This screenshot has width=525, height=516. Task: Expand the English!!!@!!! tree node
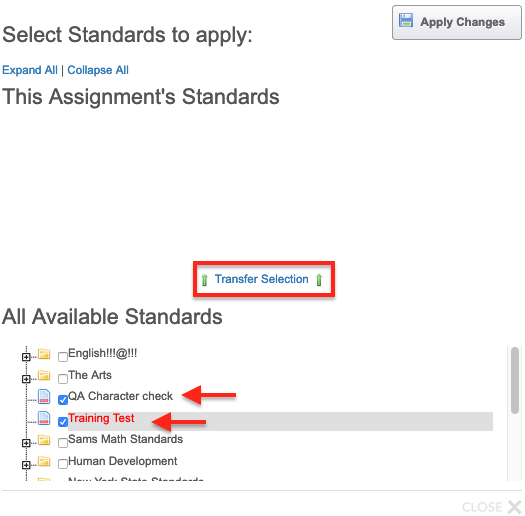(26, 357)
